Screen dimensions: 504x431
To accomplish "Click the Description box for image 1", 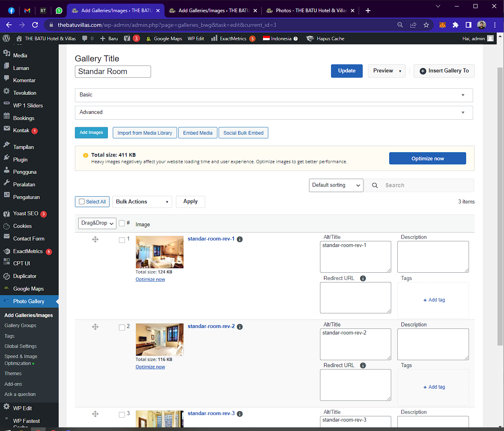I will tap(433, 257).
